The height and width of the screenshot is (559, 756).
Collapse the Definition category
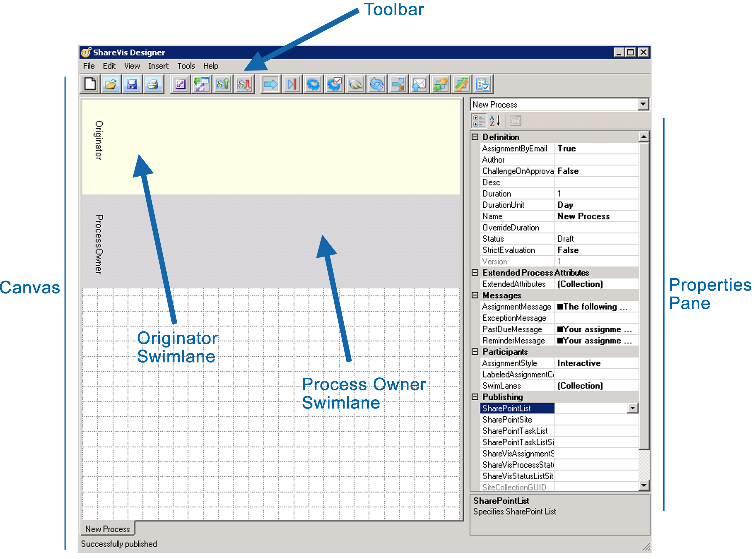point(475,137)
